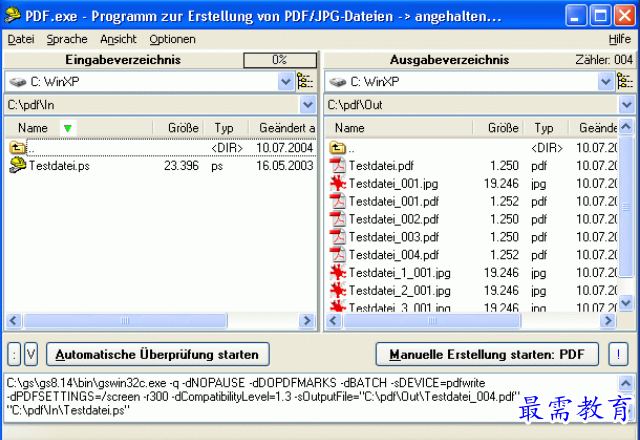
Task: Click the Ghostscript command line text box
Action: 310,397
